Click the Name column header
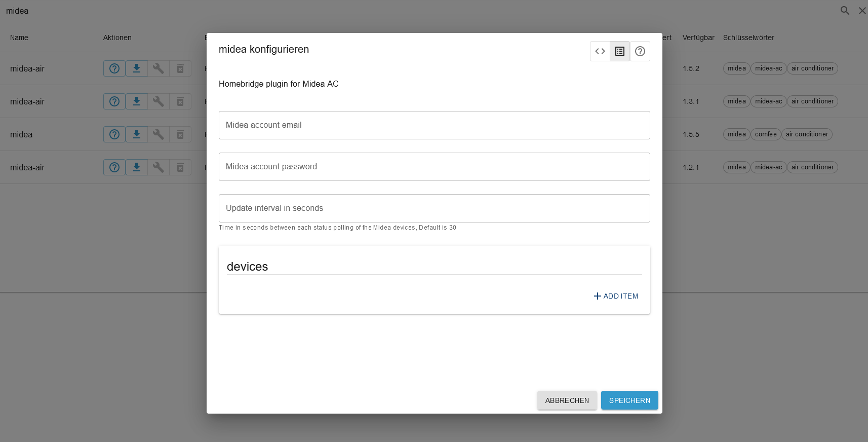 tap(19, 38)
